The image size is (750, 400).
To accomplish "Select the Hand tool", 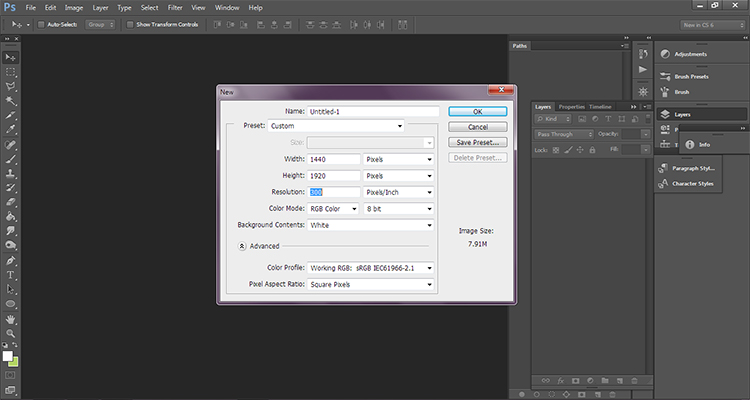I will pos(11,319).
